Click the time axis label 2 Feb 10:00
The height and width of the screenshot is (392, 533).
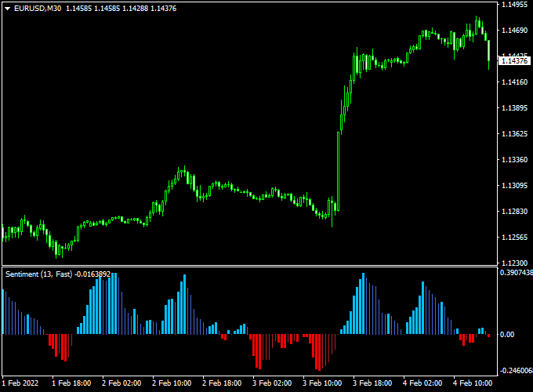(x=172, y=383)
